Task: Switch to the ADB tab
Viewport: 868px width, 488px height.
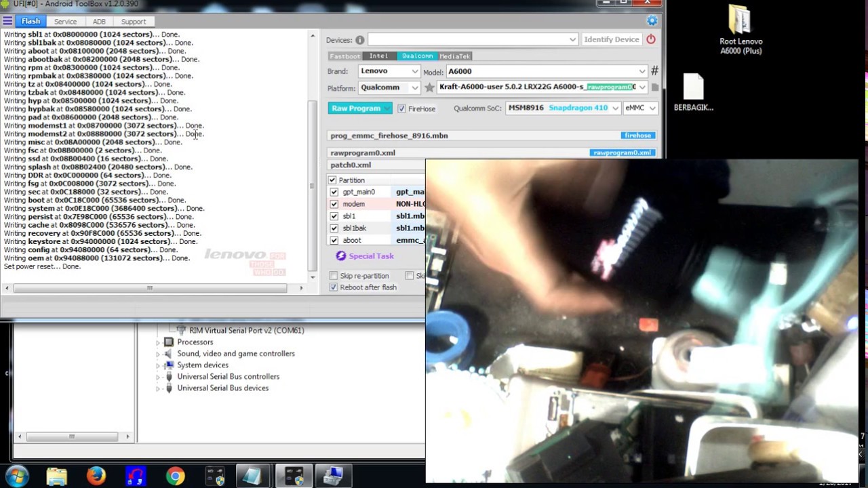Action: (x=99, y=22)
